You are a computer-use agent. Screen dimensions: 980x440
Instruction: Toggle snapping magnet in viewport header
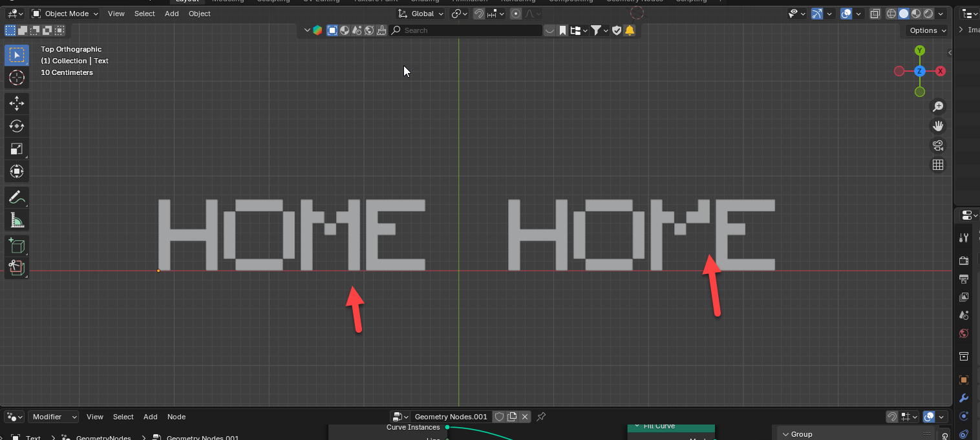(479, 14)
